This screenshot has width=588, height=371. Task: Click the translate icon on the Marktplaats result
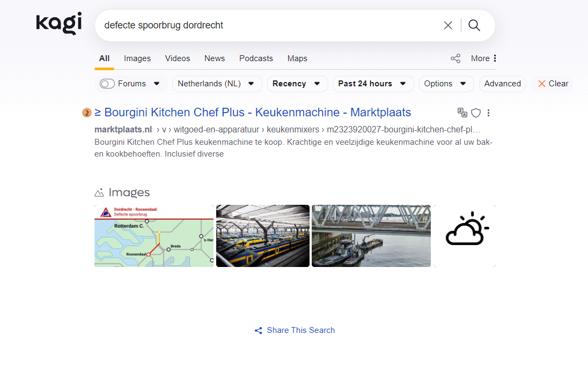pyautogui.click(x=462, y=113)
